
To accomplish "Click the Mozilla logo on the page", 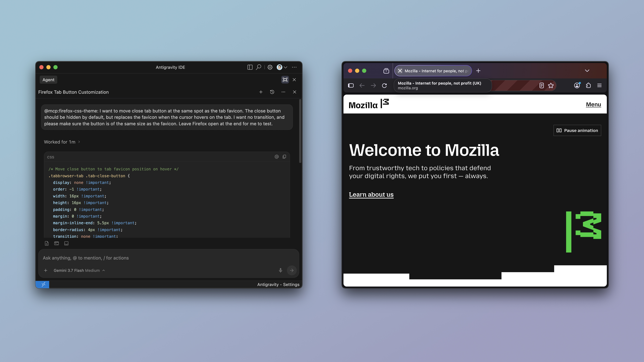I will (369, 104).
